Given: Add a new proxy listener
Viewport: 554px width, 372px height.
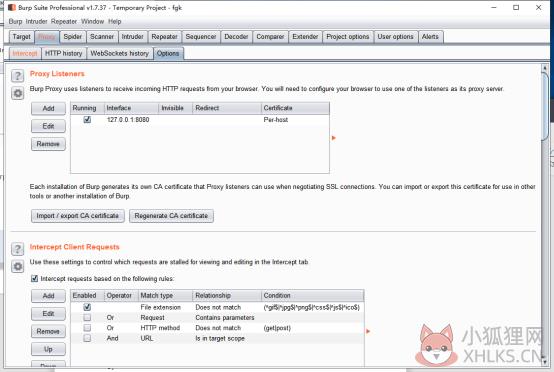Looking at the screenshot, I should [x=48, y=108].
